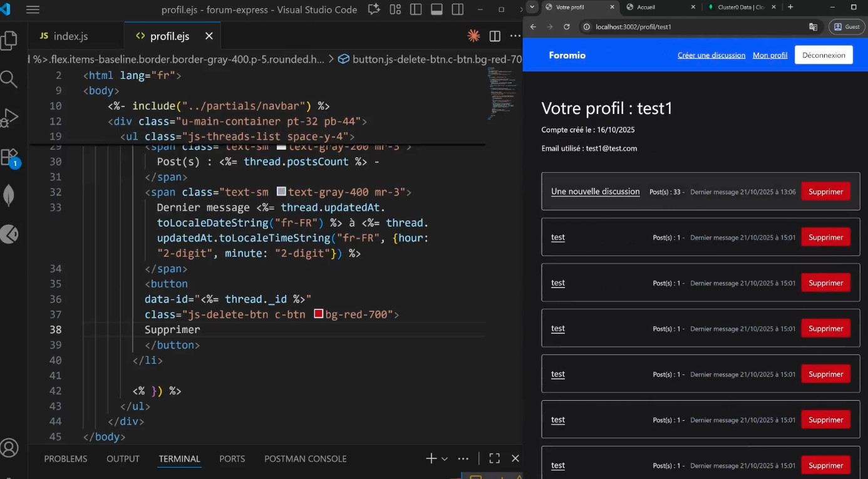Open the MongoDB leaf icon panel

pyautogui.click(x=9, y=195)
